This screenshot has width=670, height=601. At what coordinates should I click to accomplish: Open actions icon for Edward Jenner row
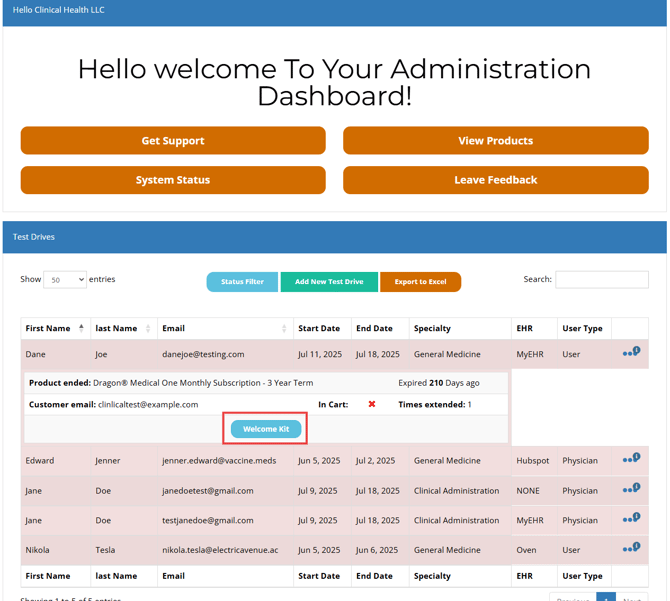click(x=630, y=460)
